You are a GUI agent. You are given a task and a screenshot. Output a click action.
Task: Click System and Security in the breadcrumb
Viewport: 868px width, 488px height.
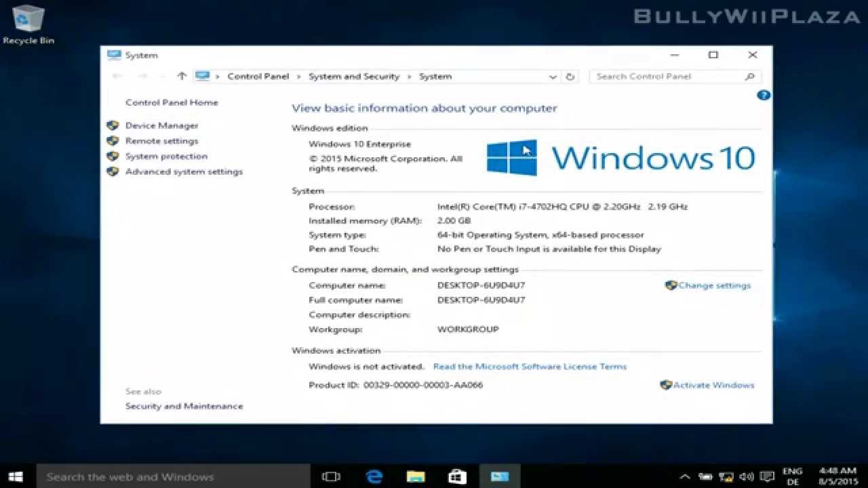pyautogui.click(x=354, y=77)
